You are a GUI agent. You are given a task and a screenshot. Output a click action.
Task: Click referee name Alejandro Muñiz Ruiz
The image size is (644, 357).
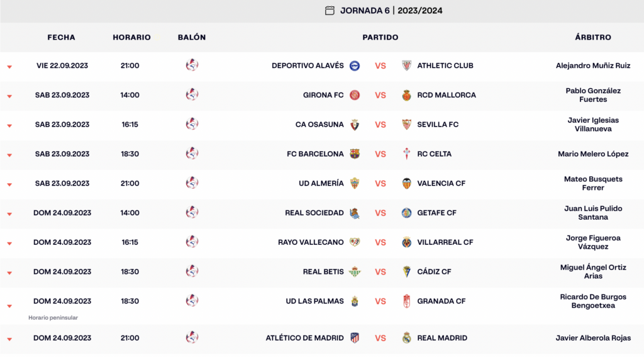(x=592, y=65)
